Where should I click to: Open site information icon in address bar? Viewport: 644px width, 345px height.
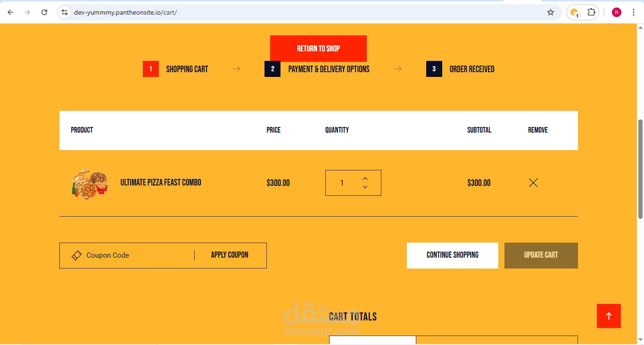pyautogui.click(x=65, y=12)
